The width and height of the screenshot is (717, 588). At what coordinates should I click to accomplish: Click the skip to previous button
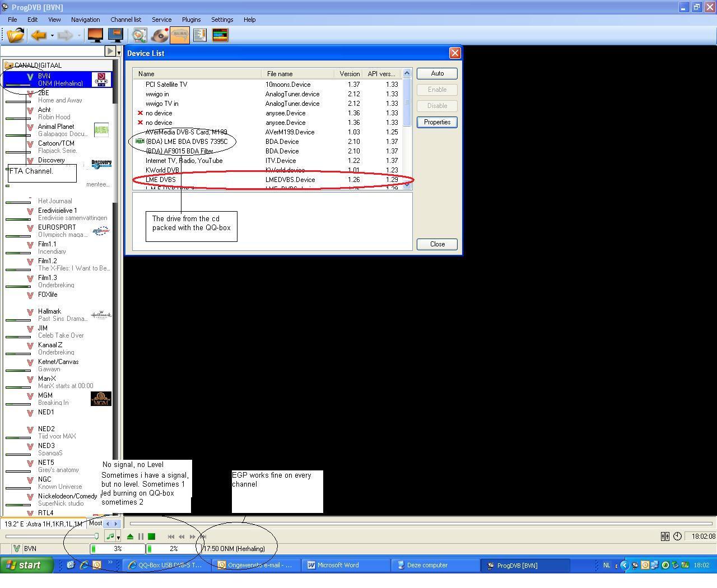coord(171,536)
